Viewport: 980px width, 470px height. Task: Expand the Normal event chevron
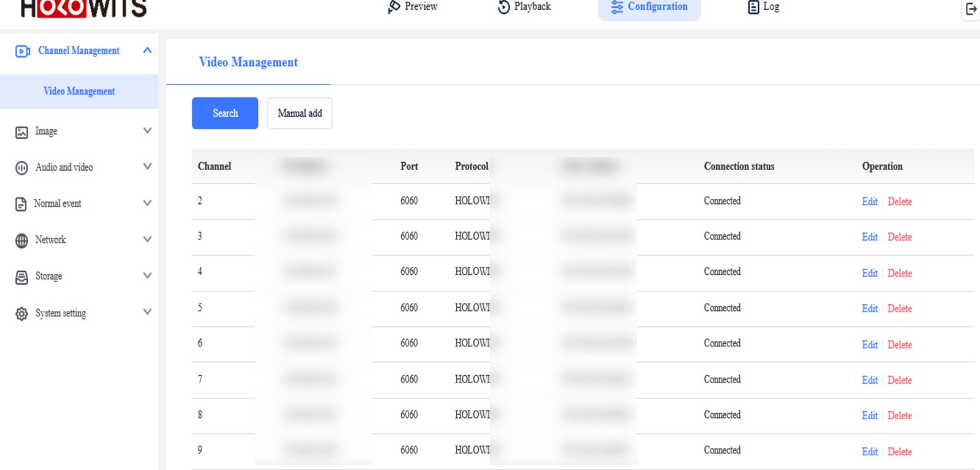coord(147,203)
